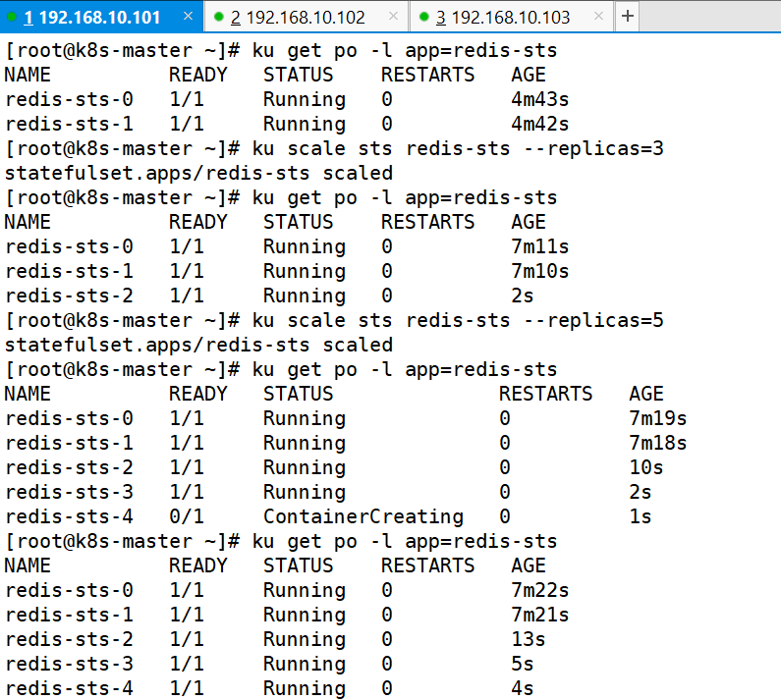Click the '4m42s' age value
This screenshot has width=781, height=700.
click(x=540, y=124)
